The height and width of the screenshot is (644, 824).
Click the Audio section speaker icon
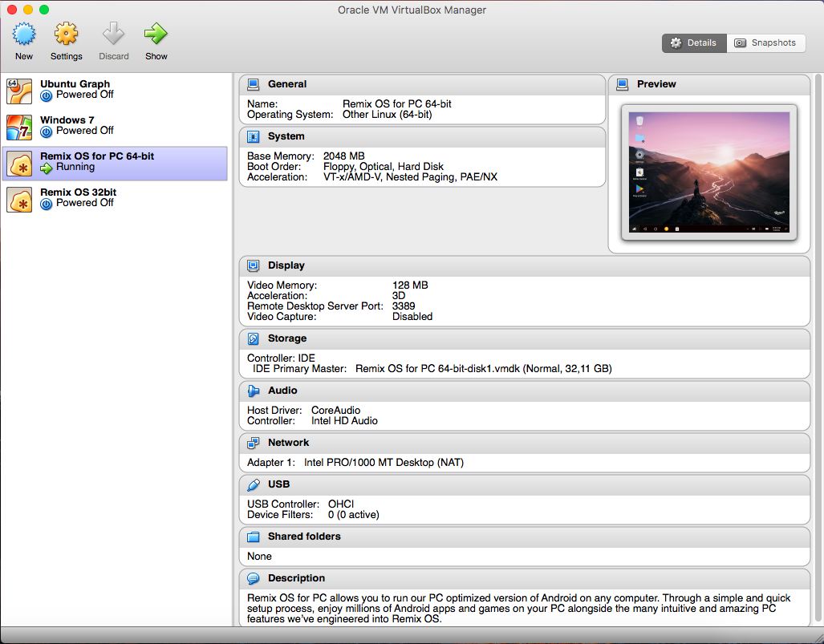[x=254, y=391]
